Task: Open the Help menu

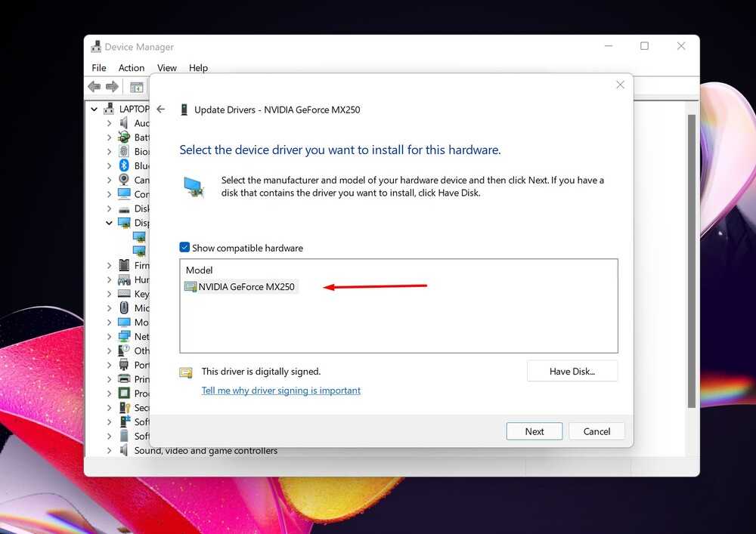Action: pyautogui.click(x=198, y=68)
